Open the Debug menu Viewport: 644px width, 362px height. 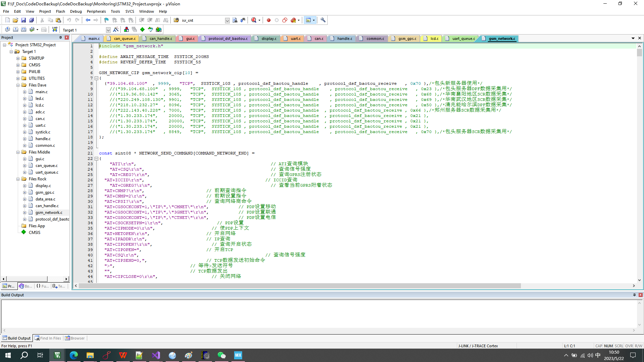click(76, 11)
